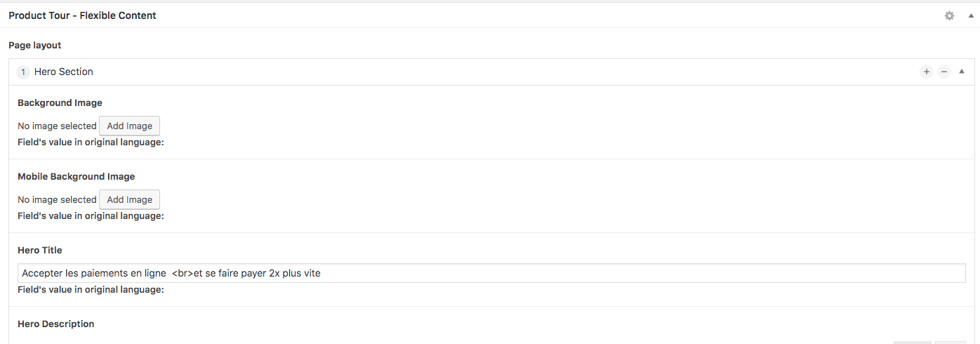Add Image for Mobile Background Image field

[x=130, y=200]
